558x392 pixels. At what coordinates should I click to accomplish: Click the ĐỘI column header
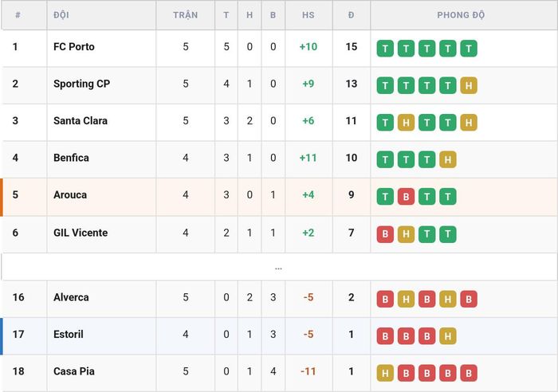pyautogui.click(x=61, y=15)
